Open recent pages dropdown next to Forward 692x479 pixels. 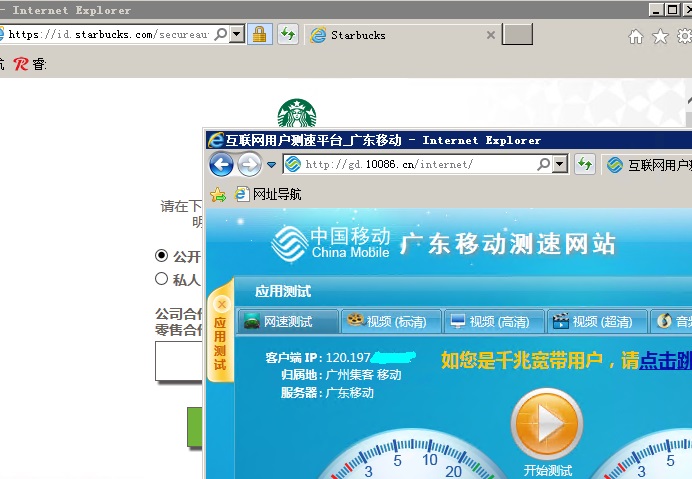271,165
